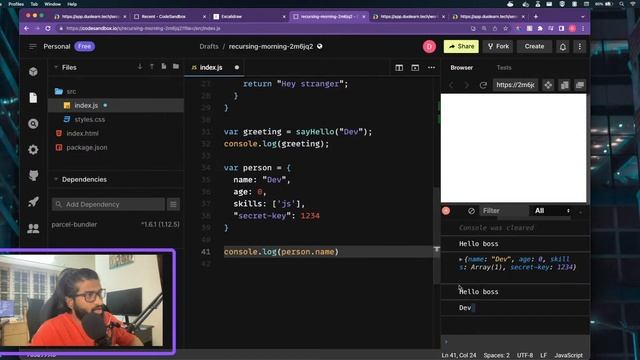640x360 pixels.
Task: Switch to the Excalidraw browser tab
Action: (x=249, y=17)
